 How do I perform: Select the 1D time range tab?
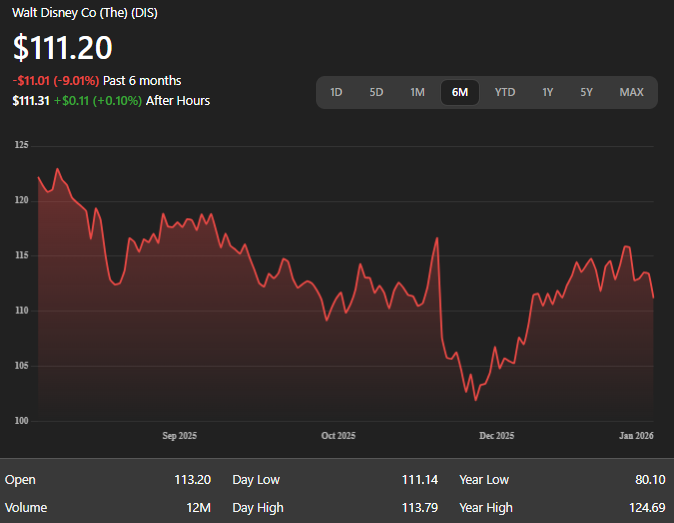point(336,92)
